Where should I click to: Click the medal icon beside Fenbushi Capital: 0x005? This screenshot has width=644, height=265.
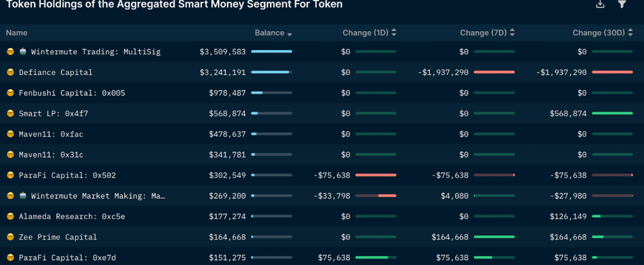tap(10, 93)
